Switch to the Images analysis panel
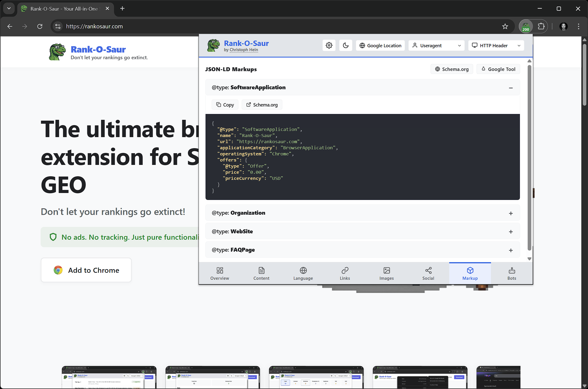 click(386, 273)
